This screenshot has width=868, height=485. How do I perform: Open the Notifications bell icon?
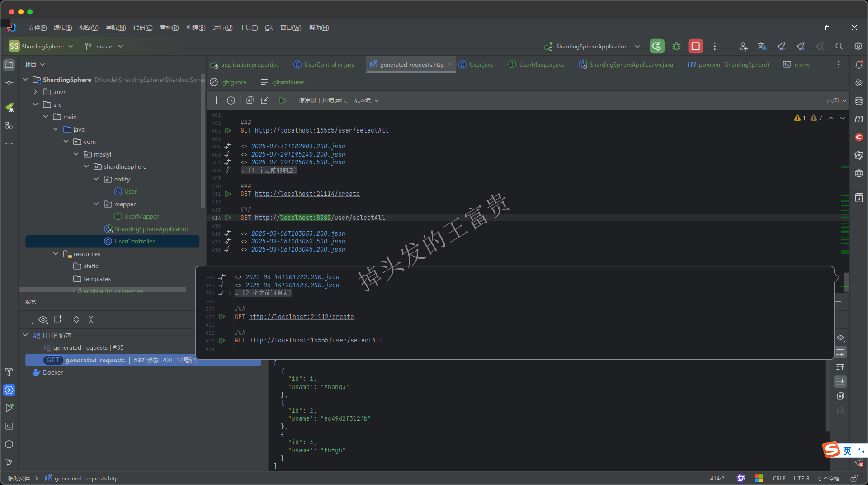pos(859,65)
